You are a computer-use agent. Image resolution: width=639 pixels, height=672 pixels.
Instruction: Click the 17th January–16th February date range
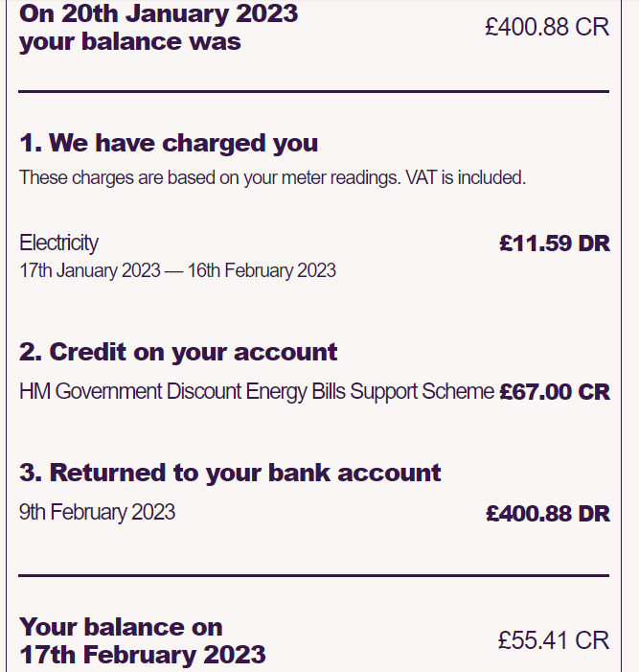point(178,270)
